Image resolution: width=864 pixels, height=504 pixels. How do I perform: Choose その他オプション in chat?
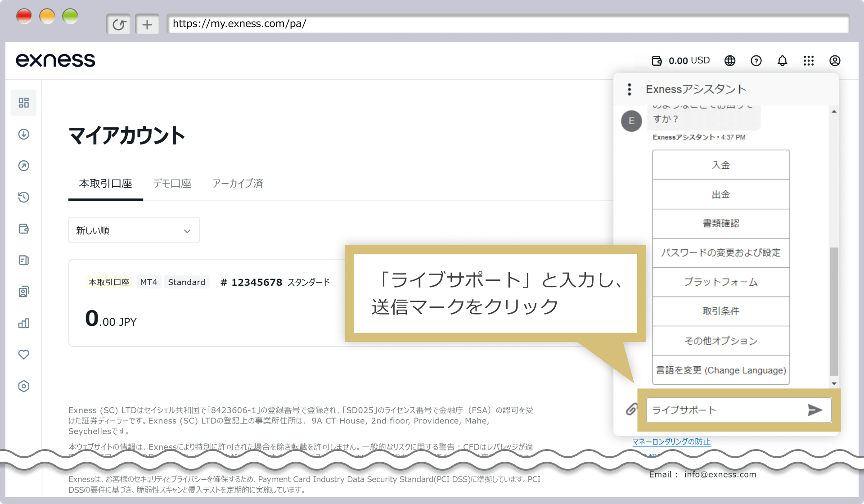pyautogui.click(x=721, y=341)
